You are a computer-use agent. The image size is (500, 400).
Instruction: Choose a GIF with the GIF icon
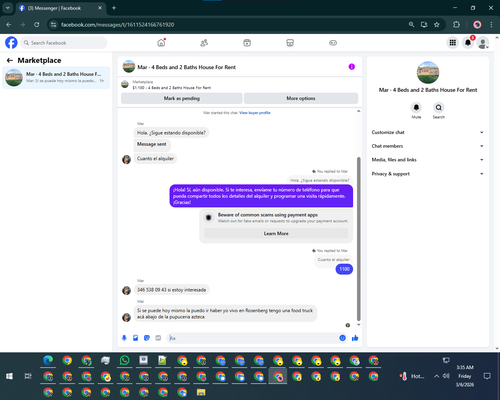(x=158, y=338)
